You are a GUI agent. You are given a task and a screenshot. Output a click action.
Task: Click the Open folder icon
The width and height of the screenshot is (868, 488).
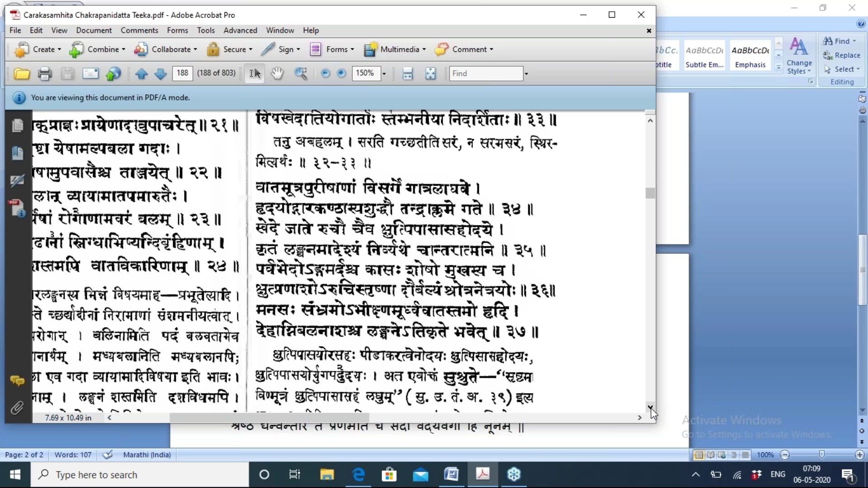click(21, 74)
